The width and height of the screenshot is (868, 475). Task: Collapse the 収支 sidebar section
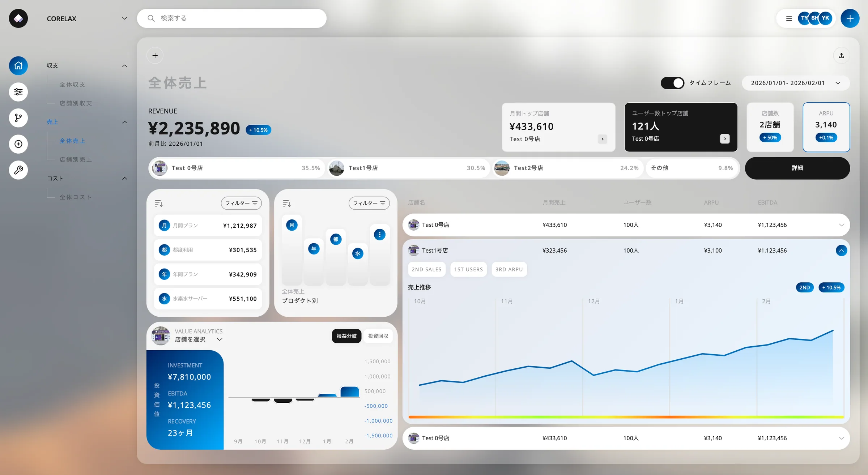tap(124, 66)
